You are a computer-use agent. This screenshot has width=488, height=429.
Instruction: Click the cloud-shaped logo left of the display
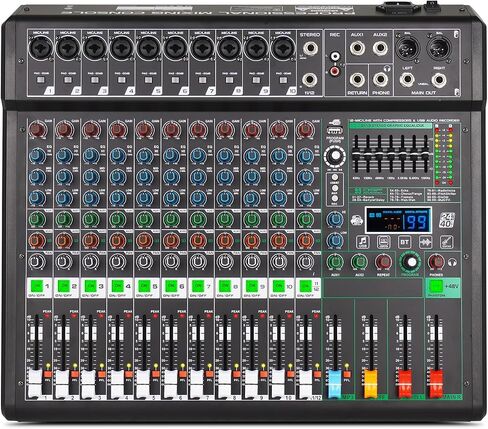point(357,220)
